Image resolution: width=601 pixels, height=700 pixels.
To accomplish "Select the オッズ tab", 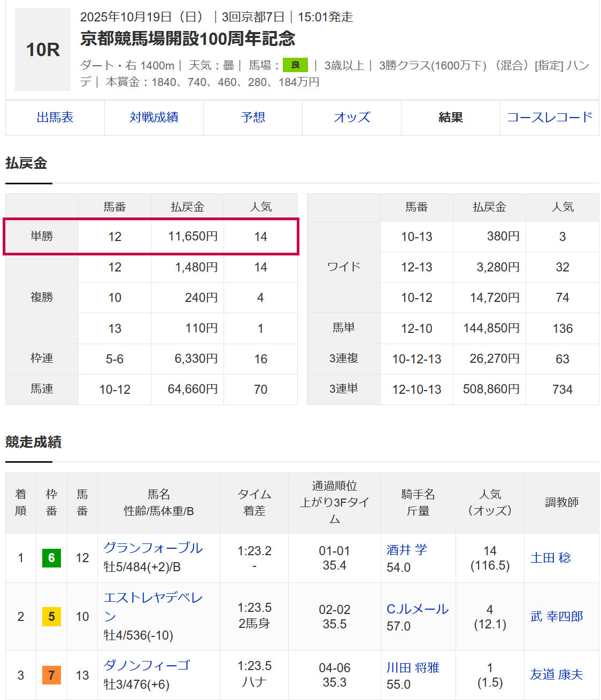I will [352, 118].
